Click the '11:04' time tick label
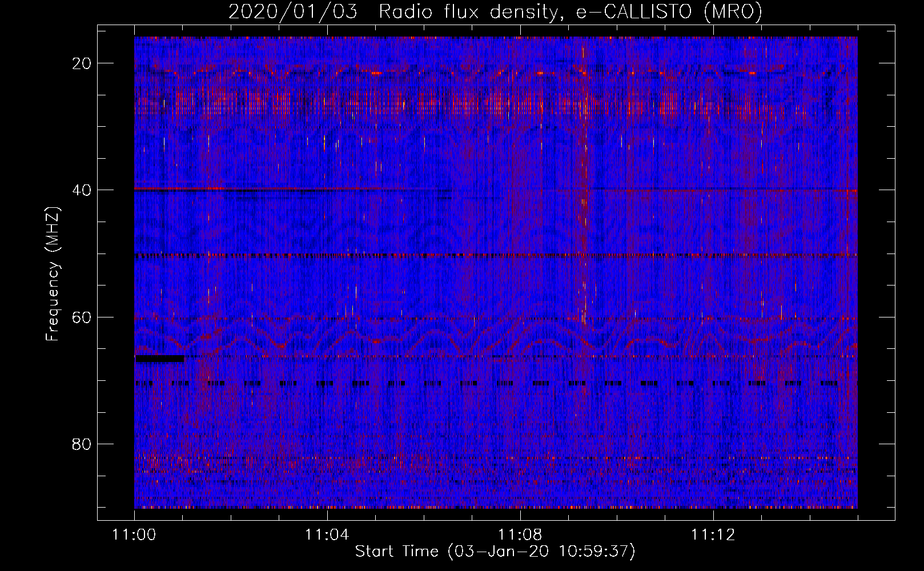Image resolution: width=924 pixels, height=571 pixels. (327, 534)
